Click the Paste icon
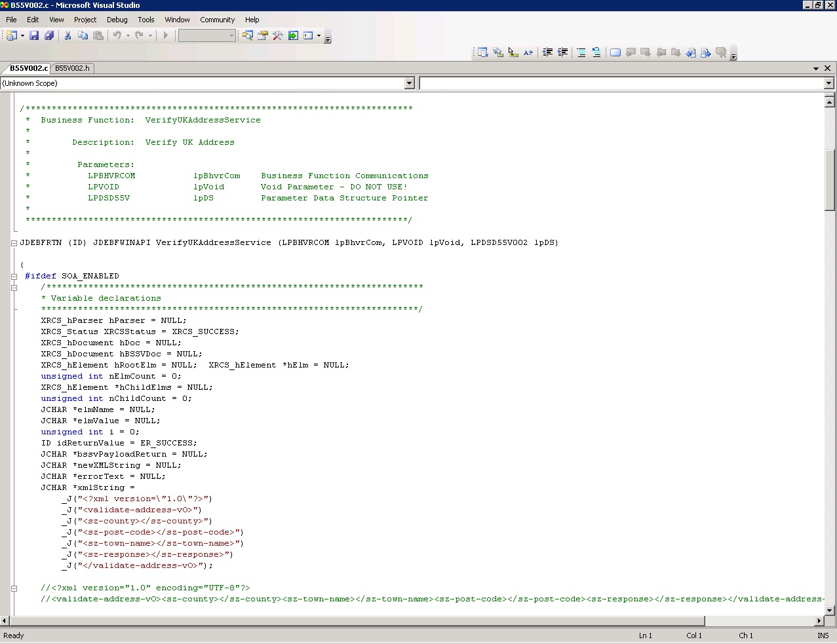Image resolution: width=837 pixels, height=644 pixels. point(99,35)
